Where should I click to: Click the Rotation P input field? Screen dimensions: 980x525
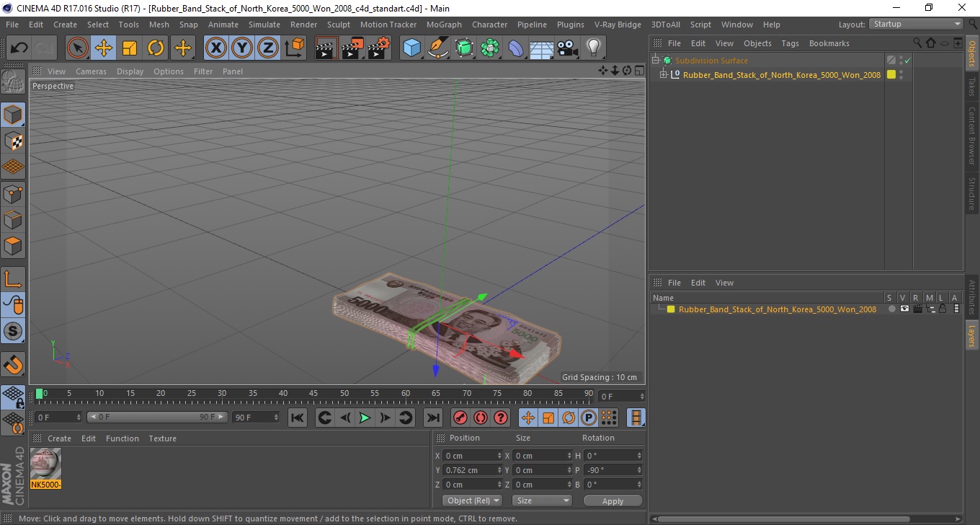point(612,470)
